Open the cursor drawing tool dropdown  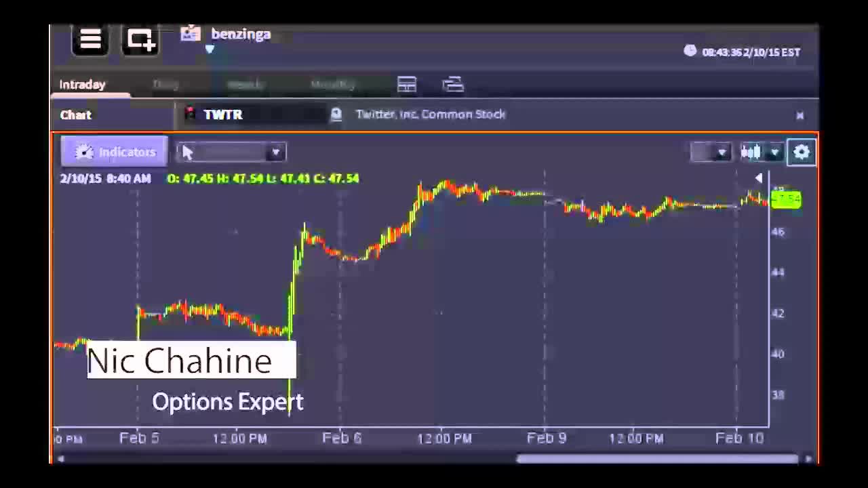point(275,152)
